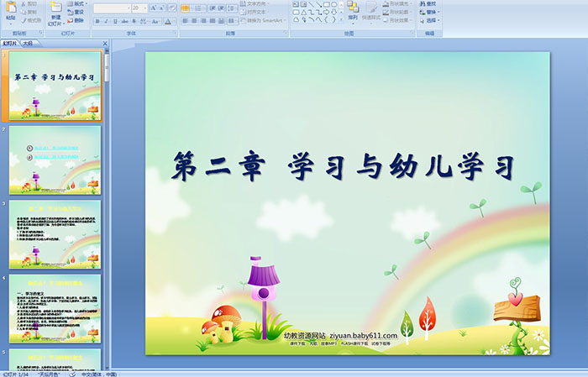Open the Columns dropdown
The width and height of the screenshot is (588, 377).
click(232, 21)
